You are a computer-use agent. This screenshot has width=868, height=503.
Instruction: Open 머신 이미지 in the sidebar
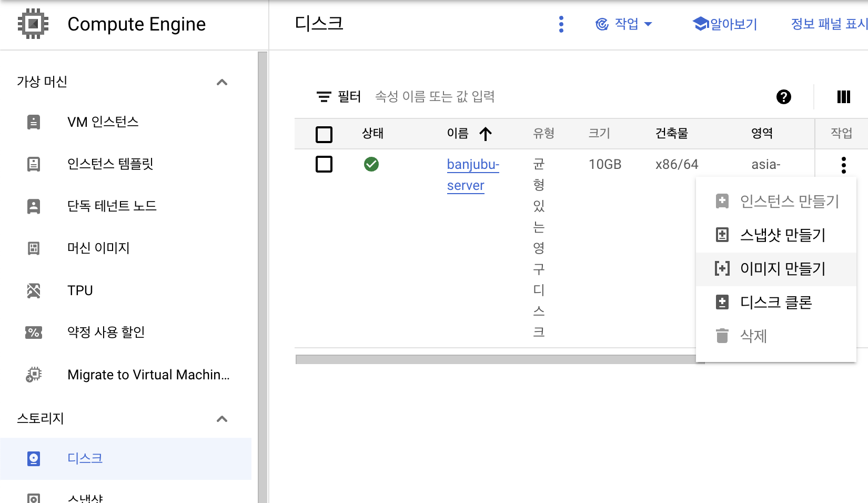tap(98, 248)
